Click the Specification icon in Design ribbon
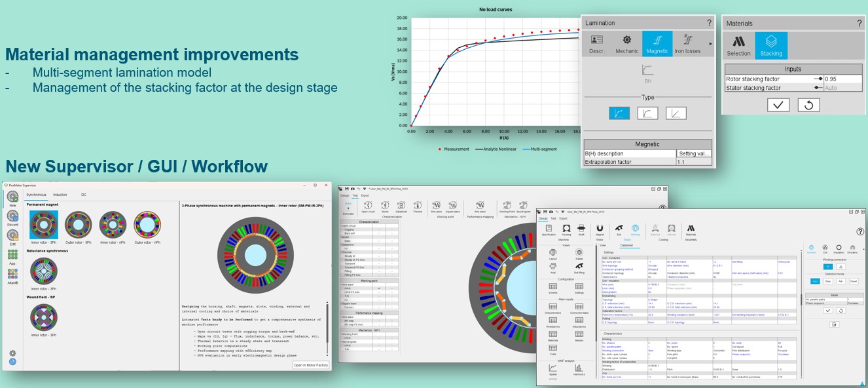 [549, 231]
